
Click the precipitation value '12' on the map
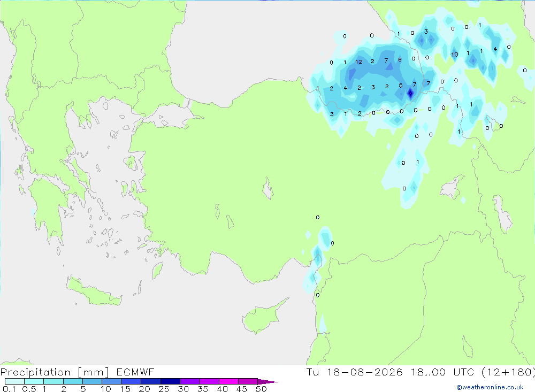point(359,62)
